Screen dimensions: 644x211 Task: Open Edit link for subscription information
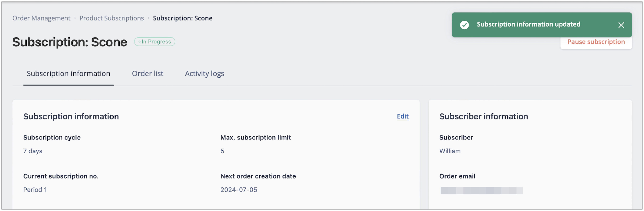tap(403, 116)
